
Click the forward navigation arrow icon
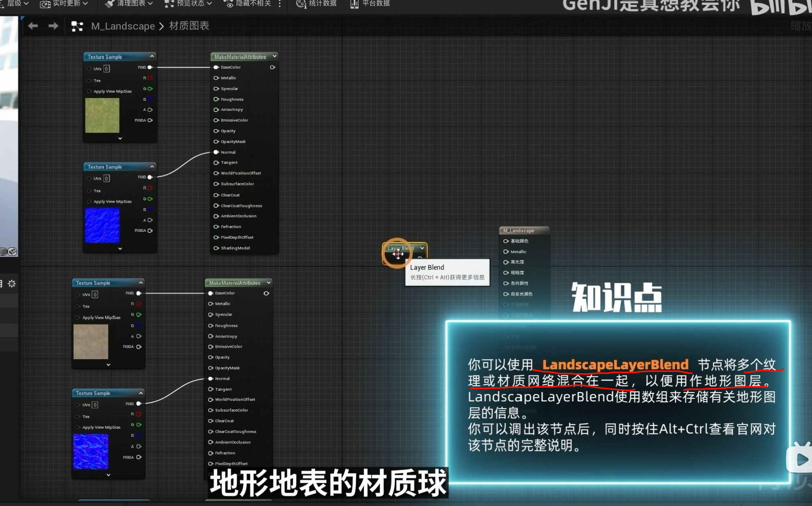click(x=53, y=26)
